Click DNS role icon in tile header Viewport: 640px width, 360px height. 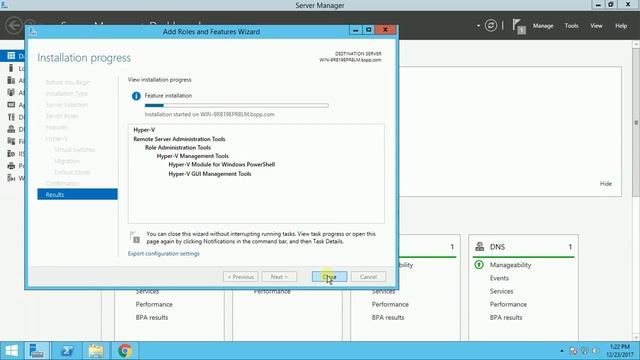point(480,247)
